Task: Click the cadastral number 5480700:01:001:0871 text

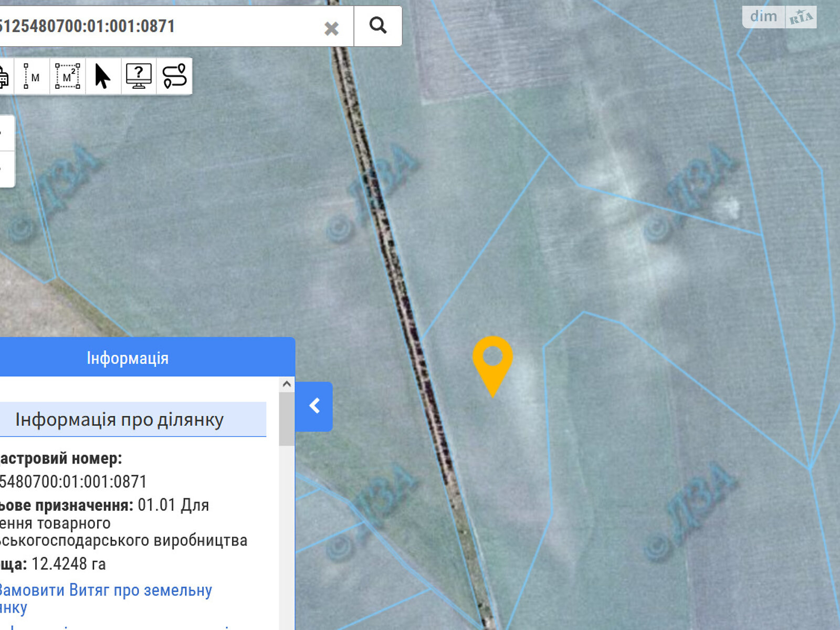Action: pyautogui.click(x=73, y=481)
